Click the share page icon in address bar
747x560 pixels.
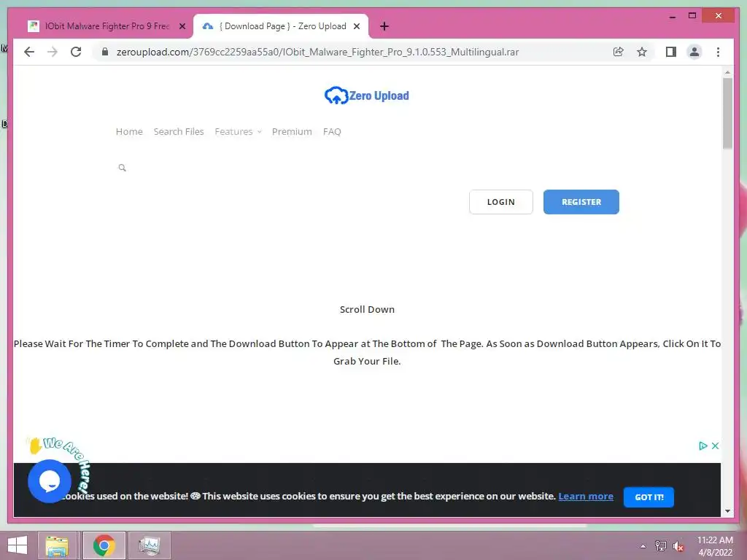pos(619,52)
